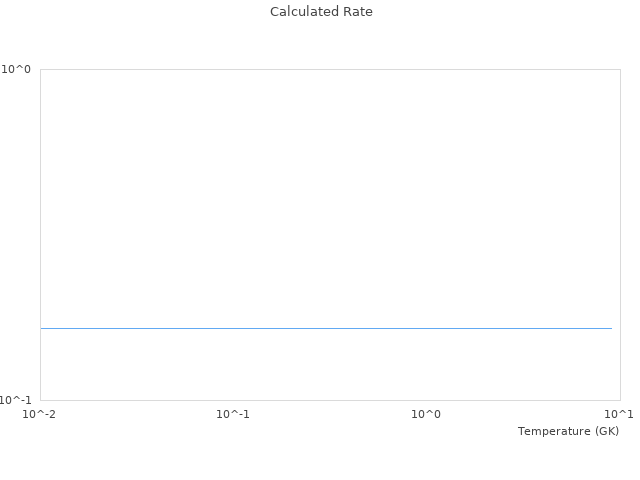This screenshot has width=640, height=480.
Task: Click the "Calculated Rate" chart title
Action: [321, 12]
